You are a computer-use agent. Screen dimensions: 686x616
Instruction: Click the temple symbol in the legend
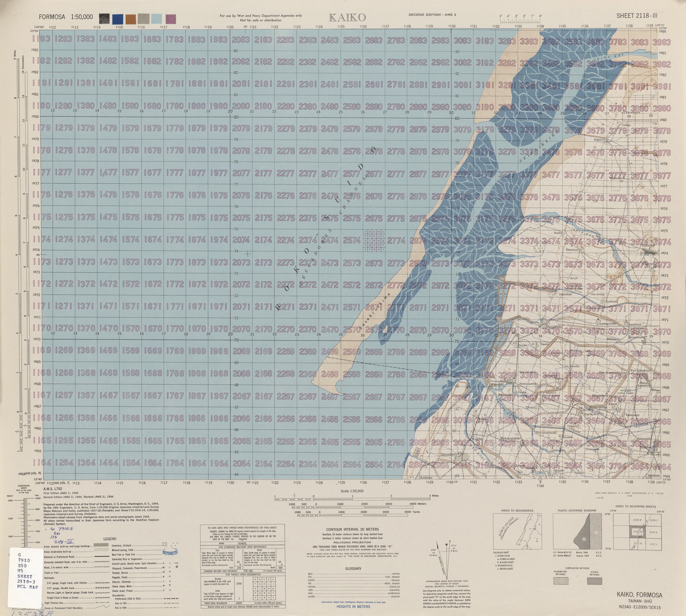(164, 572)
